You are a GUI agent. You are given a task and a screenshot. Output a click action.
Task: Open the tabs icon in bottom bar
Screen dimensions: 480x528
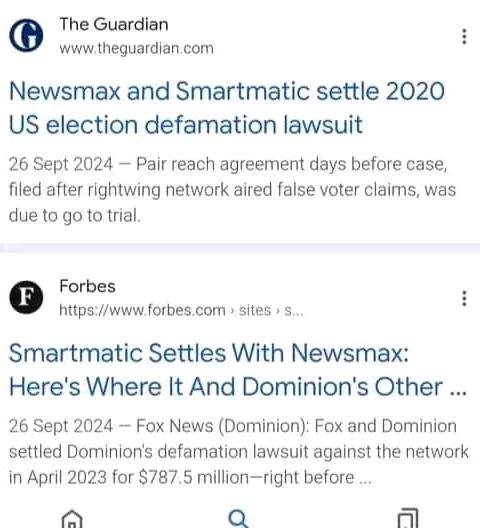coord(408,519)
